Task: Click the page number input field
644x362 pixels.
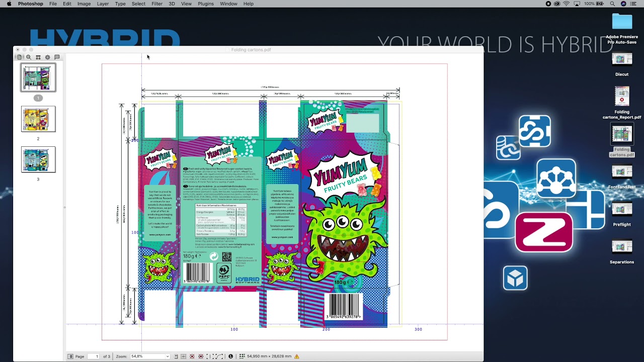Action: coord(93,356)
